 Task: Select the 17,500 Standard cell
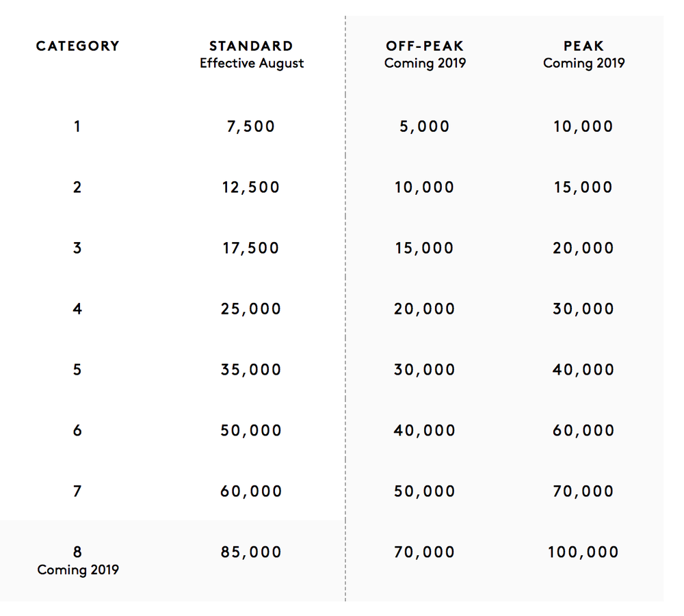(x=251, y=248)
